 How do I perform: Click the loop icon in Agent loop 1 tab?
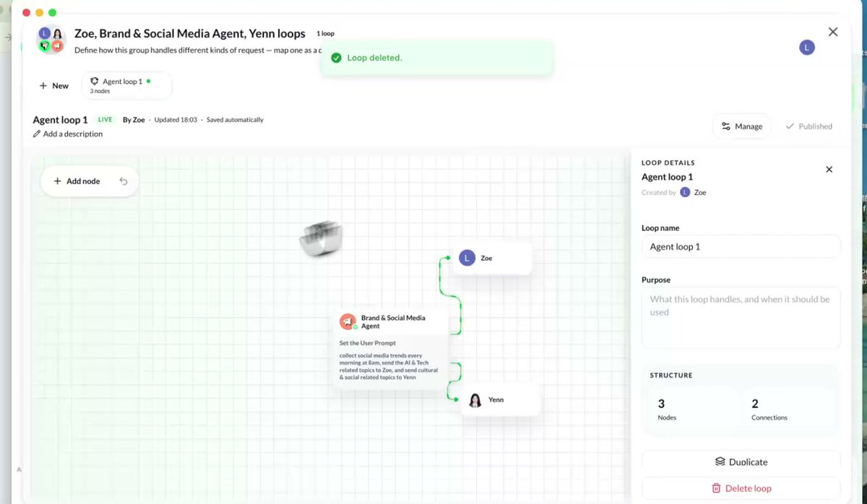click(x=95, y=82)
